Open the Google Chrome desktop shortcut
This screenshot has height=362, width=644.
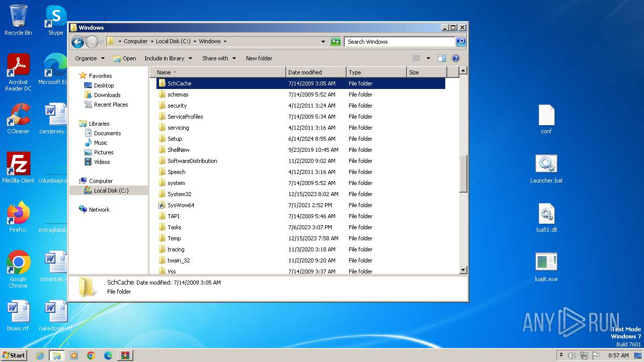click(18, 269)
